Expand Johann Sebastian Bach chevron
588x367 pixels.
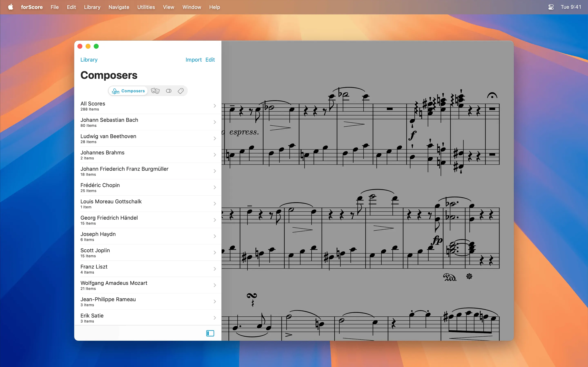click(x=215, y=122)
